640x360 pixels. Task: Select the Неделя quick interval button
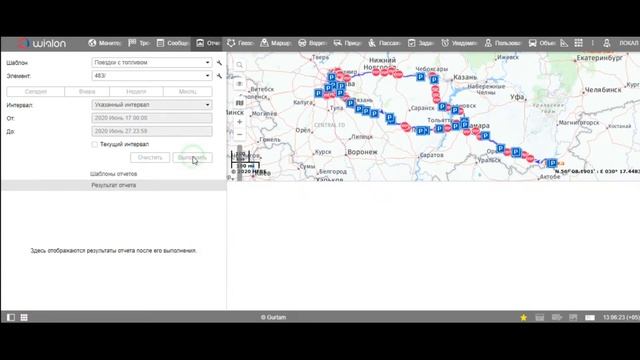point(136,91)
